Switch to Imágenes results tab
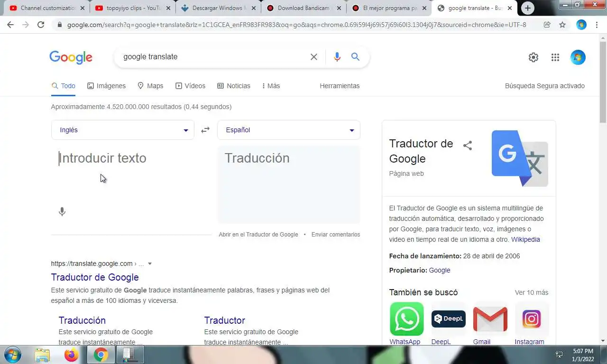The height and width of the screenshot is (364, 607). pos(107,86)
